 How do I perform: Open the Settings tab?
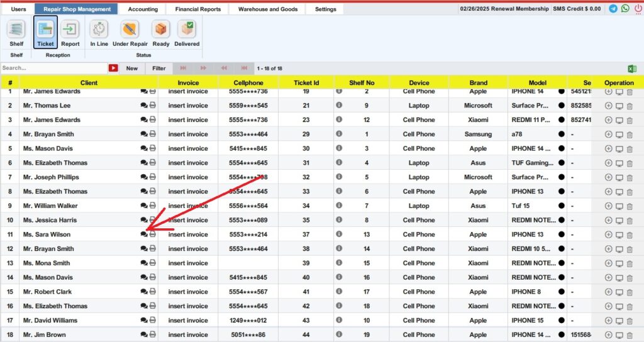(x=325, y=9)
